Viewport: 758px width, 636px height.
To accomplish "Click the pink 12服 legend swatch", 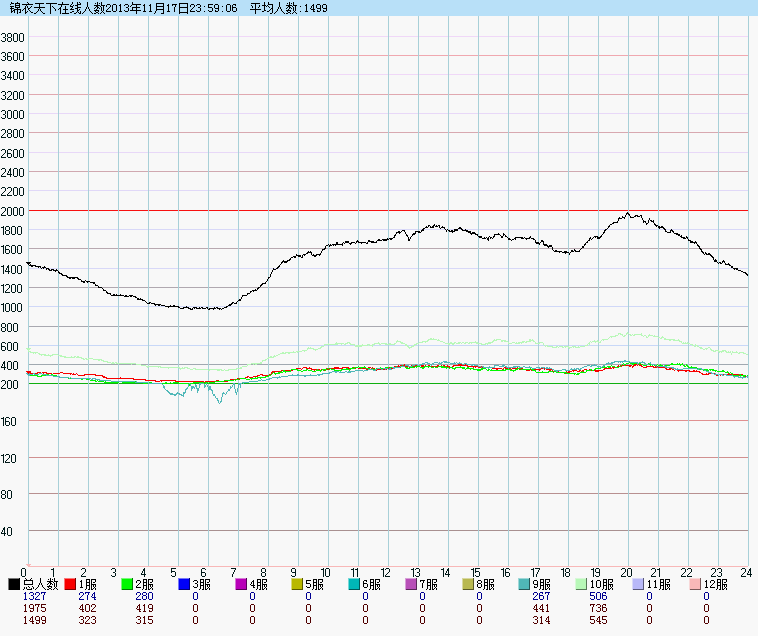I will 694,584.
